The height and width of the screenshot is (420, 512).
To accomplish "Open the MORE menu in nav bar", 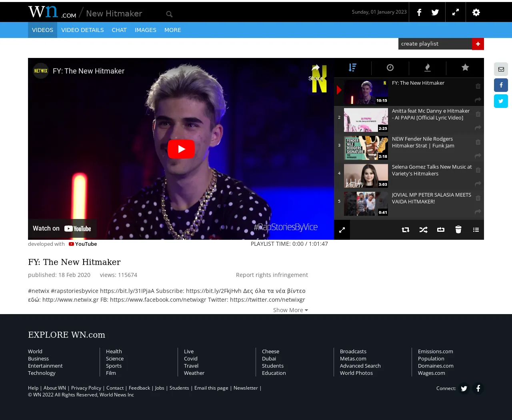I will point(172,30).
